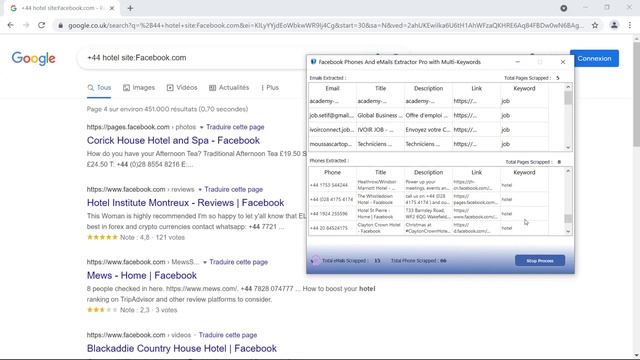This screenshot has width=640, height=360.
Task: Select the +44 20 84524175 phone cell
Action: 332,228
